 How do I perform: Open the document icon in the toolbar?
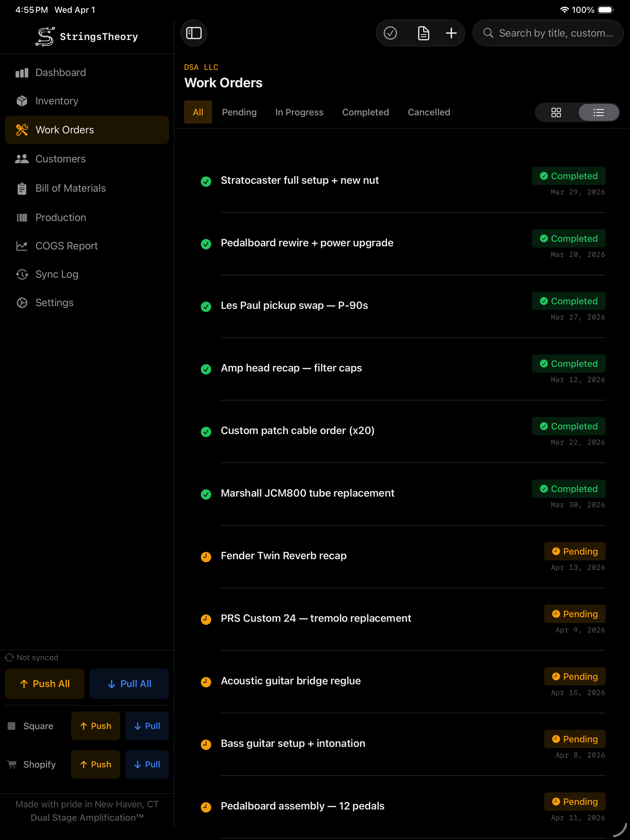pos(423,33)
